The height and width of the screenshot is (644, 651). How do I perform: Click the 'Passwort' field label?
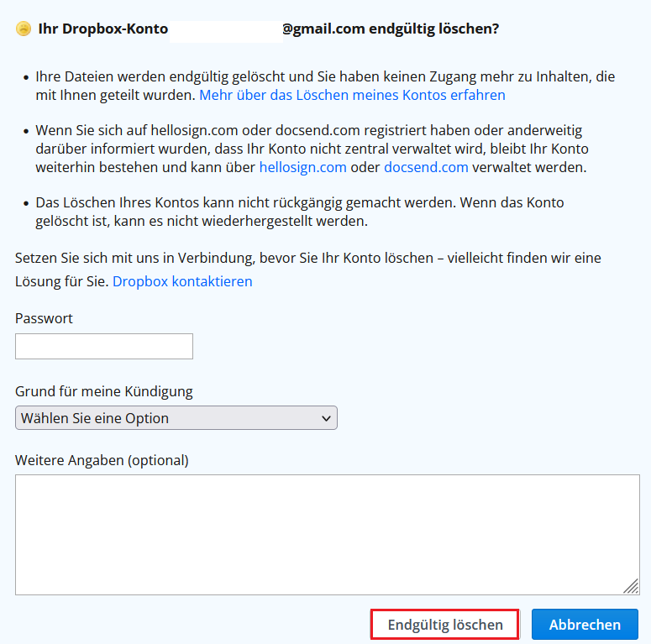point(44,318)
